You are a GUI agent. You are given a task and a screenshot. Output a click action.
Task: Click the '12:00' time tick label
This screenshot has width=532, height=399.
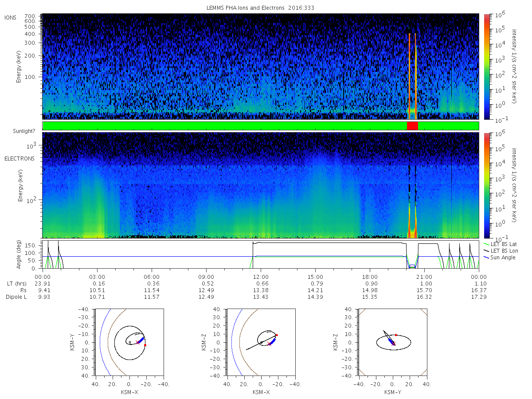(261, 277)
